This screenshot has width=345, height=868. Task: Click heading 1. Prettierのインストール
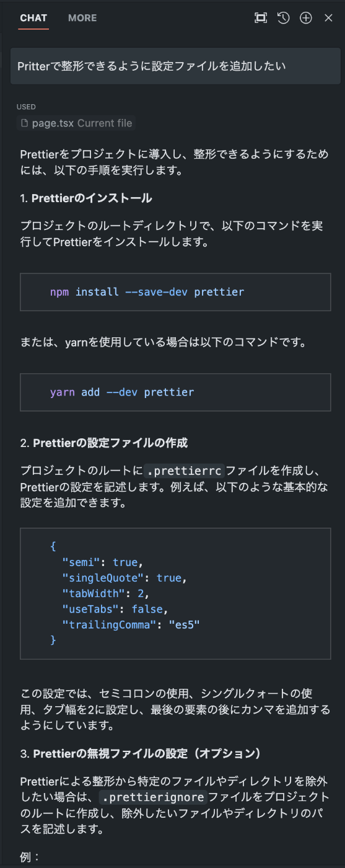(x=86, y=198)
